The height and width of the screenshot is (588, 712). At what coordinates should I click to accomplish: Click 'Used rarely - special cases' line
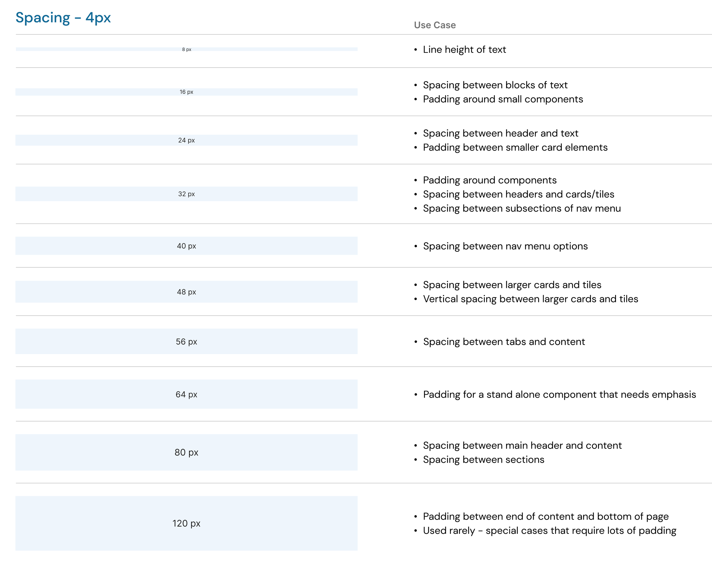pyautogui.click(x=549, y=530)
